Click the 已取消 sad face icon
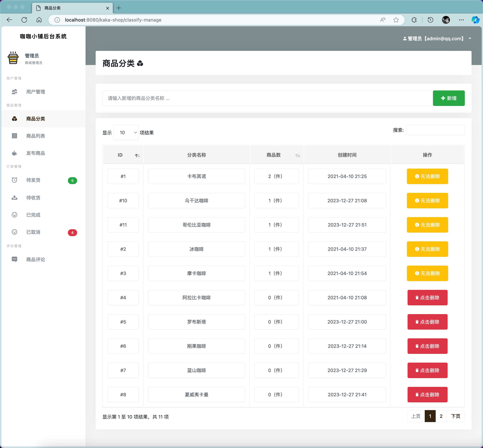Viewport: 483px width, 448px height. pyautogui.click(x=14, y=232)
